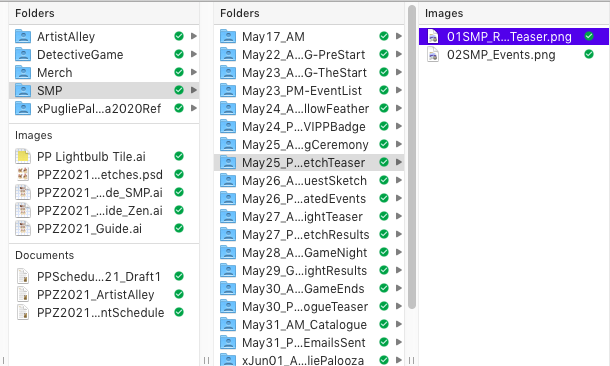Click the PPZ2021_ArtistAlley document icon
The width and height of the screenshot is (610, 366).
pyautogui.click(x=23, y=294)
